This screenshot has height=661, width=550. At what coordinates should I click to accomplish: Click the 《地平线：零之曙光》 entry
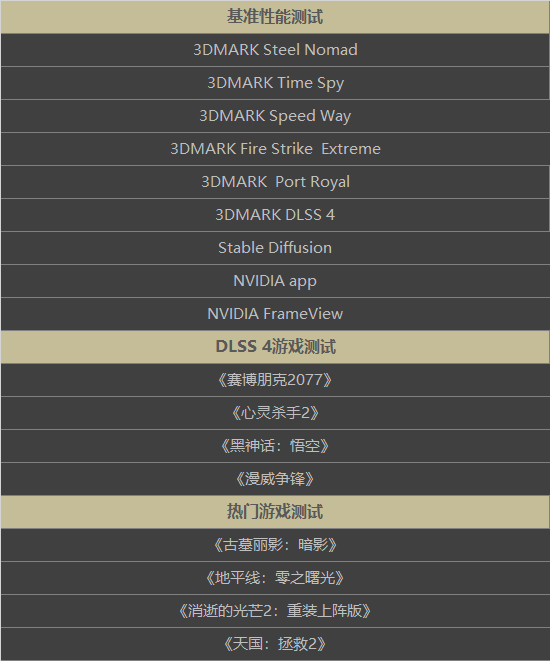275,578
